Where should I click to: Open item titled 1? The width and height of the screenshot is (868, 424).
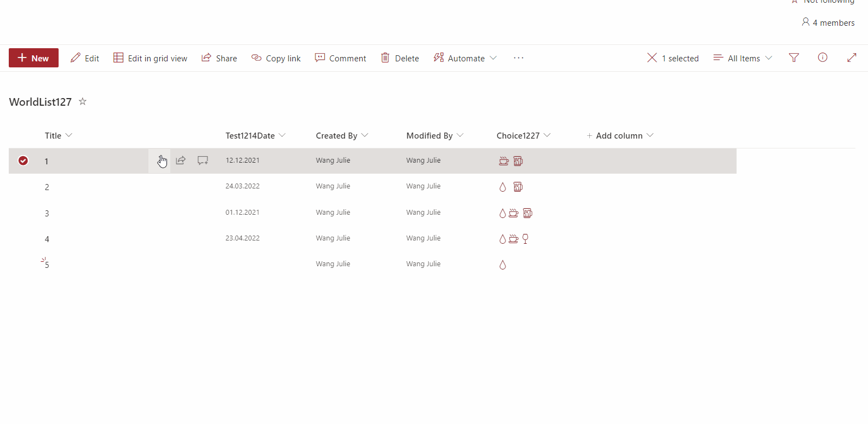point(47,161)
